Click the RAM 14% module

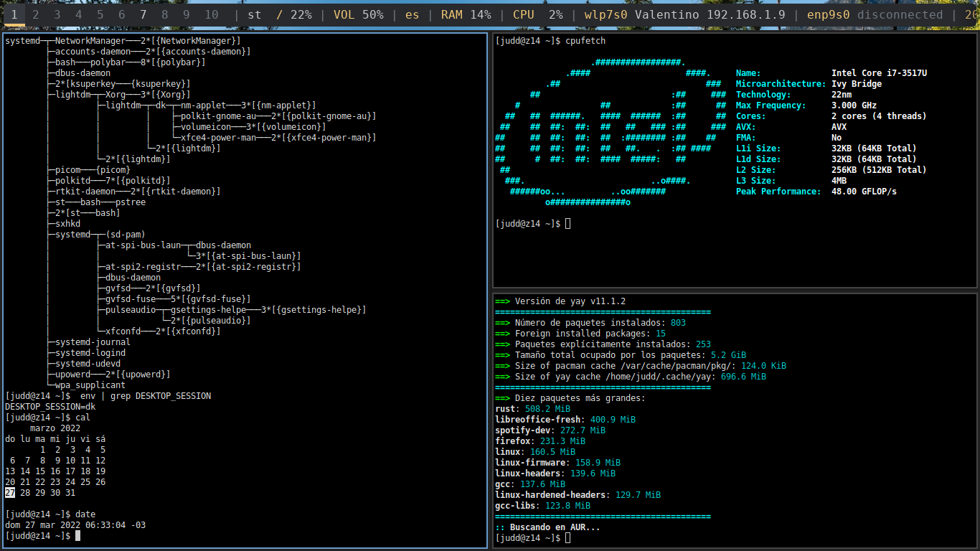point(466,14)
